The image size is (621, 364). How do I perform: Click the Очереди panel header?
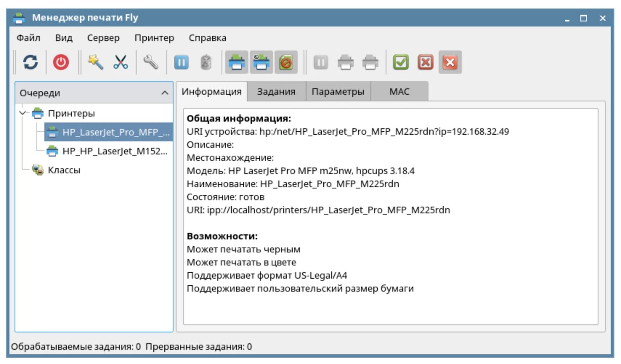click(94, 93)
